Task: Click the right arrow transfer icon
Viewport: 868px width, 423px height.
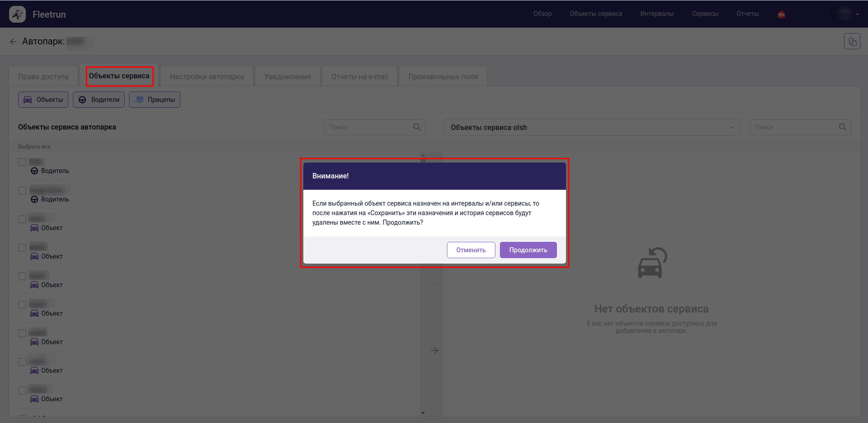Action: pyautogui.click(x=434, y=351)
